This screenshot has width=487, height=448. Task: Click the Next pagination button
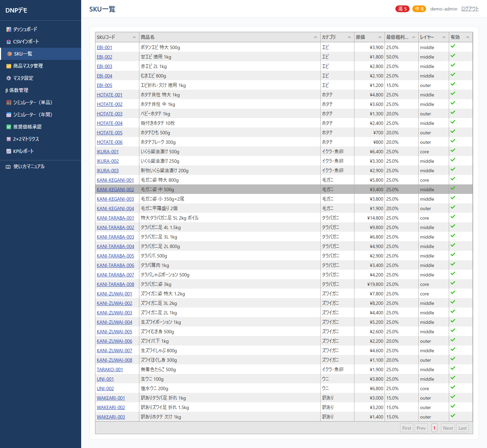(x=448, y=428)
